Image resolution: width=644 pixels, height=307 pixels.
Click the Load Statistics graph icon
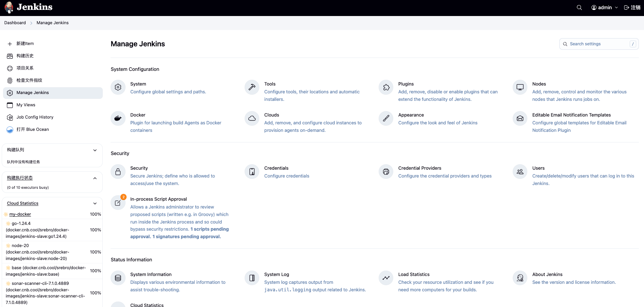(x=386, y=278)
